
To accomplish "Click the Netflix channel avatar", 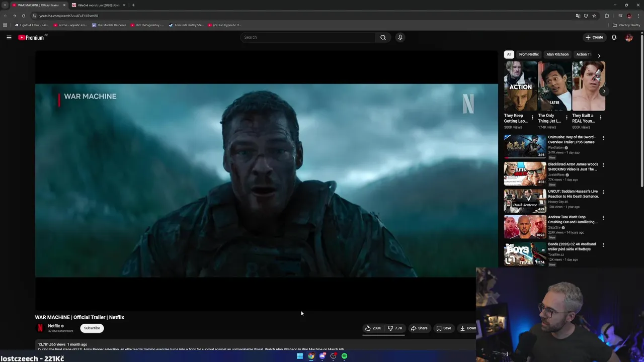I will point(40,328).
